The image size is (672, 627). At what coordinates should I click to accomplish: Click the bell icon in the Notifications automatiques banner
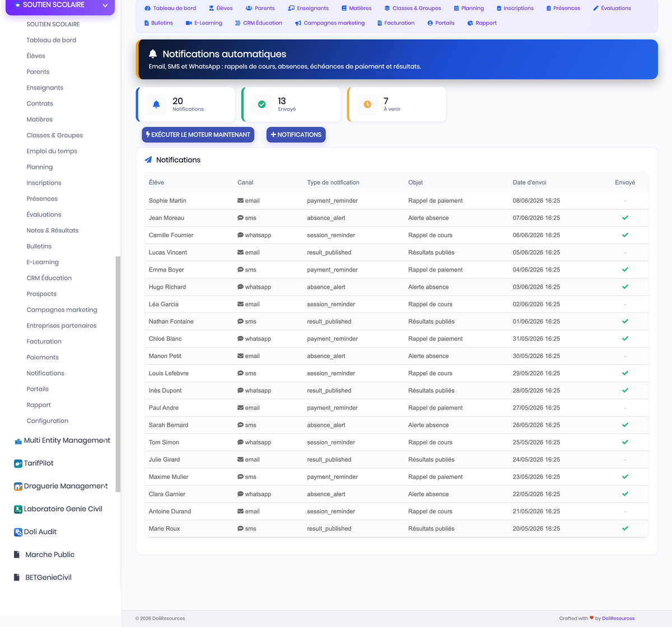[153, 54]
